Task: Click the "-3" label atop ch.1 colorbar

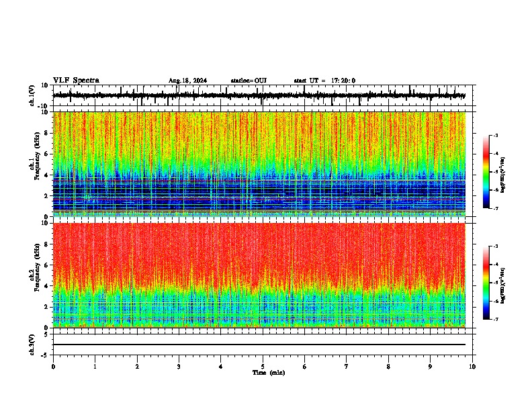Action: (x=495, y=135)
